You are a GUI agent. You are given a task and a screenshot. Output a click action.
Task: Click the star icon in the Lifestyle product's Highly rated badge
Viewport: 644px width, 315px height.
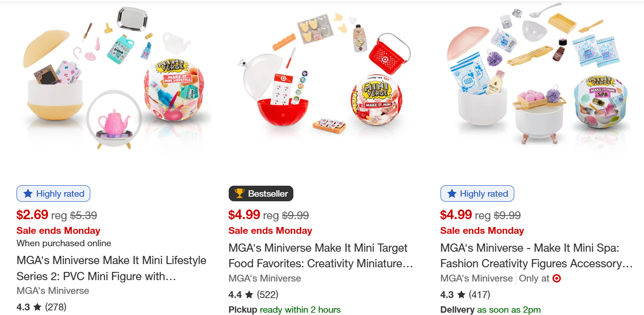28,194
